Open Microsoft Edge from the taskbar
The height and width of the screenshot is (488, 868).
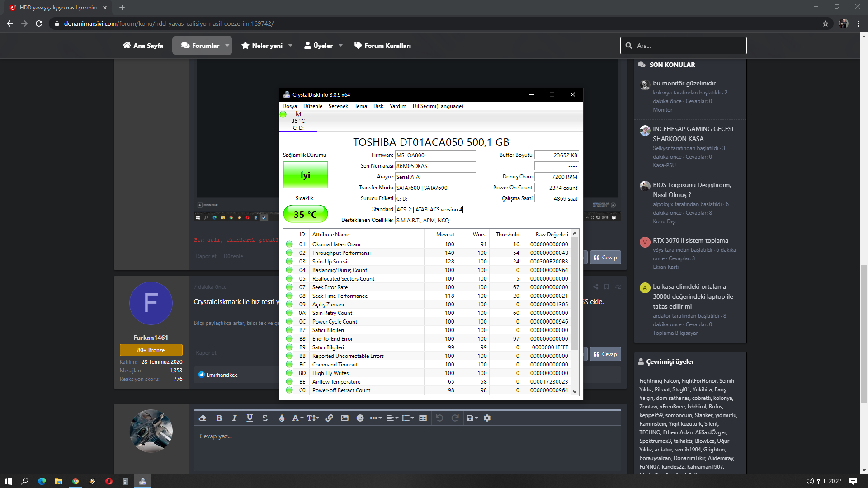point(42,481)
